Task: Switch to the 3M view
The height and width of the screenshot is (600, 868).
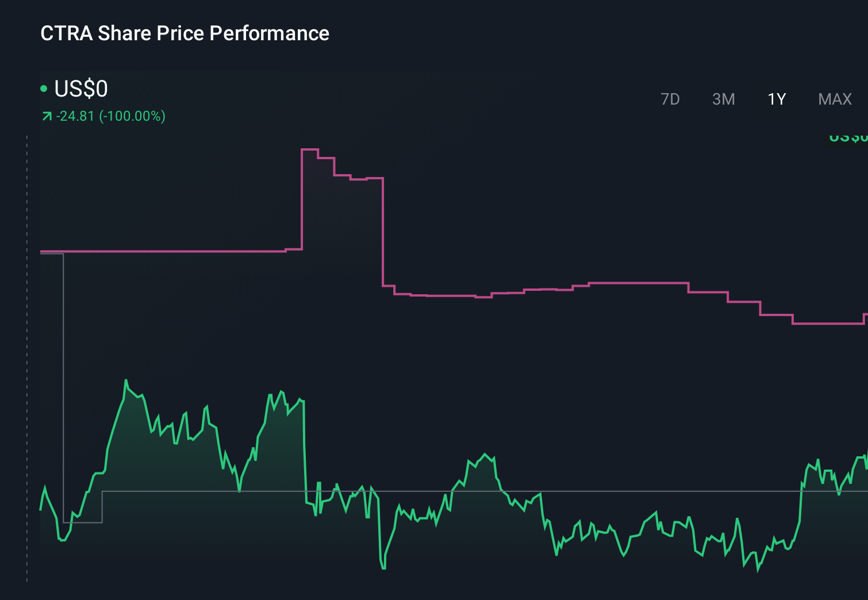Action: (x=723, y=99)
